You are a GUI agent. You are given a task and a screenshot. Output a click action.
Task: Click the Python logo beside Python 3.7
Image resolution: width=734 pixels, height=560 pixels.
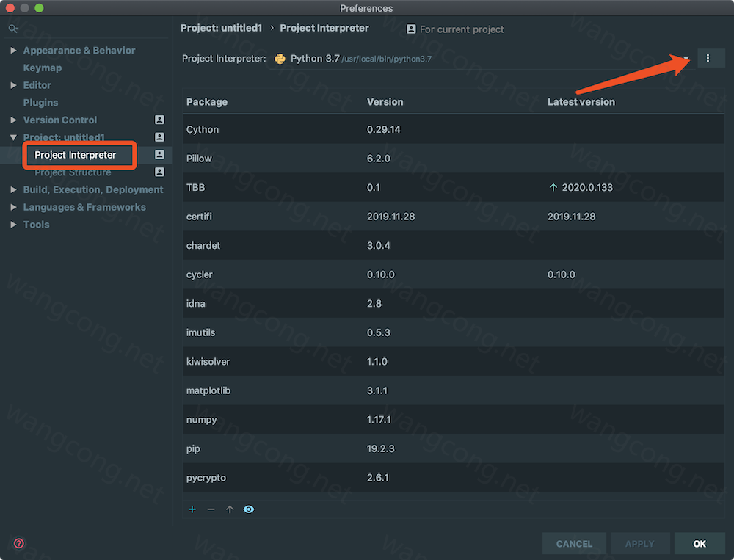coord(280,59)
